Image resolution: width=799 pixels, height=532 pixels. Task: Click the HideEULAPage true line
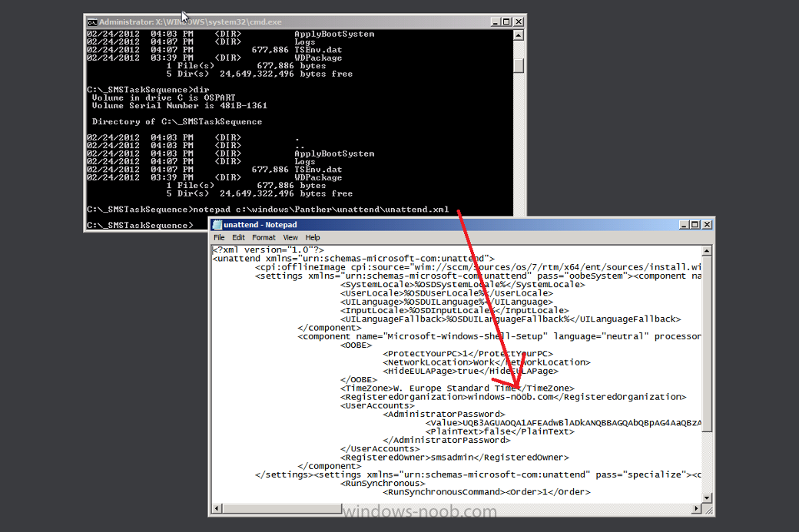[x=470, y=371]
